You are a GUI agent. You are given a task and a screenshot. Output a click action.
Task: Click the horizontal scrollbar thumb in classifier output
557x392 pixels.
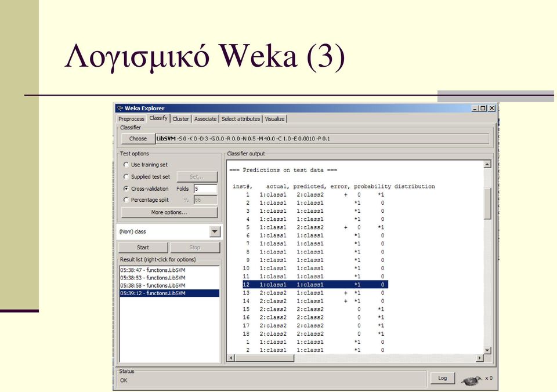[x=265, y=358]
